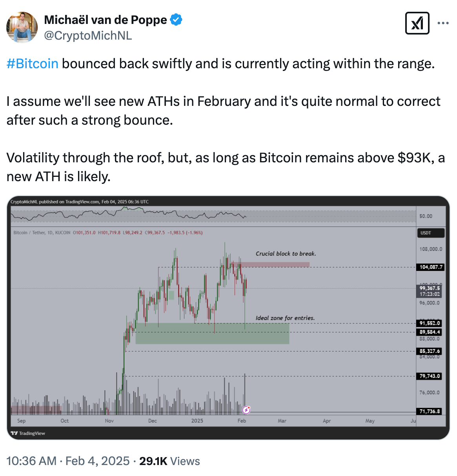Click the 29.1K Views count

[x=169, y=461]
